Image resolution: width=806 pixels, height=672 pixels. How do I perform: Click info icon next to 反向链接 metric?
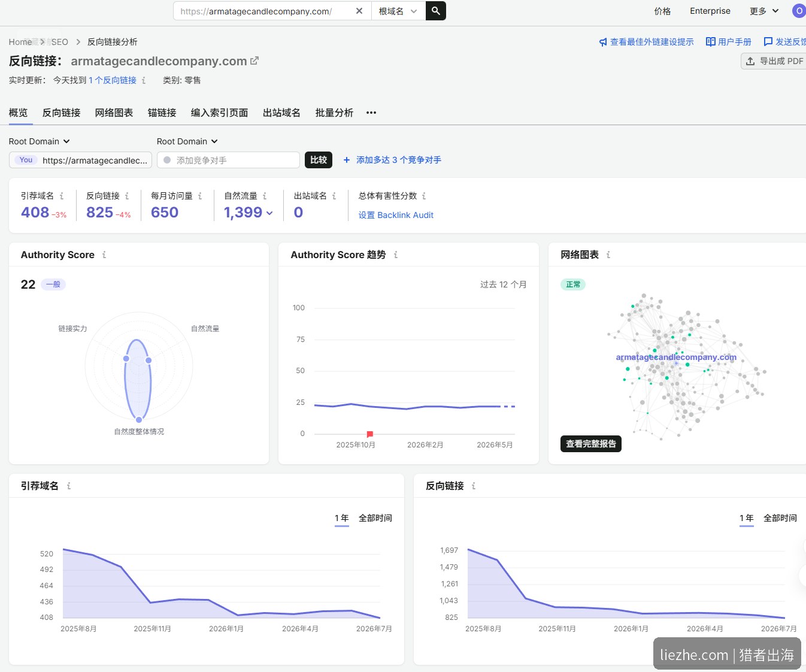[x=127, y=196]
